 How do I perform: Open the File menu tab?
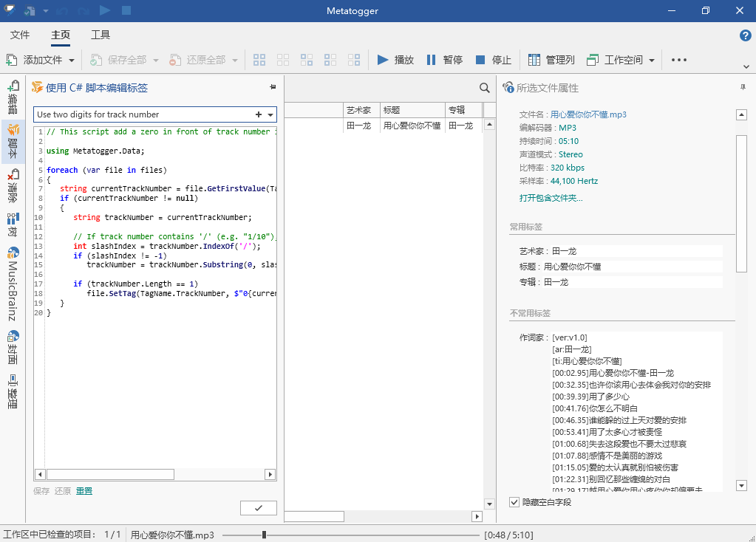point(20,35)
